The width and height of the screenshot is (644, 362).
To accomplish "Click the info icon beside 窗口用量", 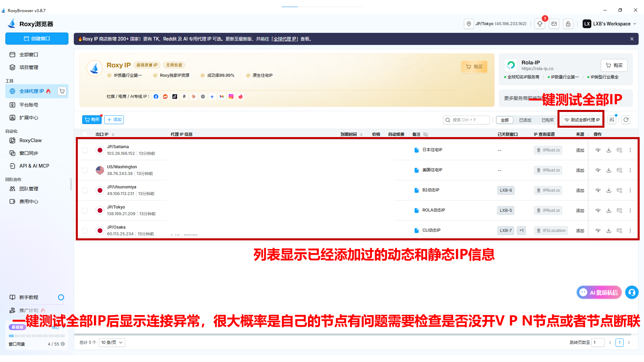I will coord(63,344).
